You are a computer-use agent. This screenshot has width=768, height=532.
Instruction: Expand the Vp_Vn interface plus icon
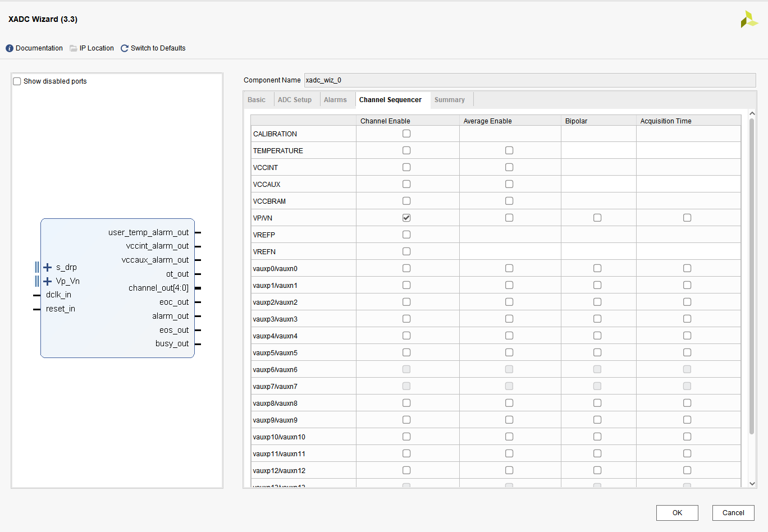tap(48, 281)
